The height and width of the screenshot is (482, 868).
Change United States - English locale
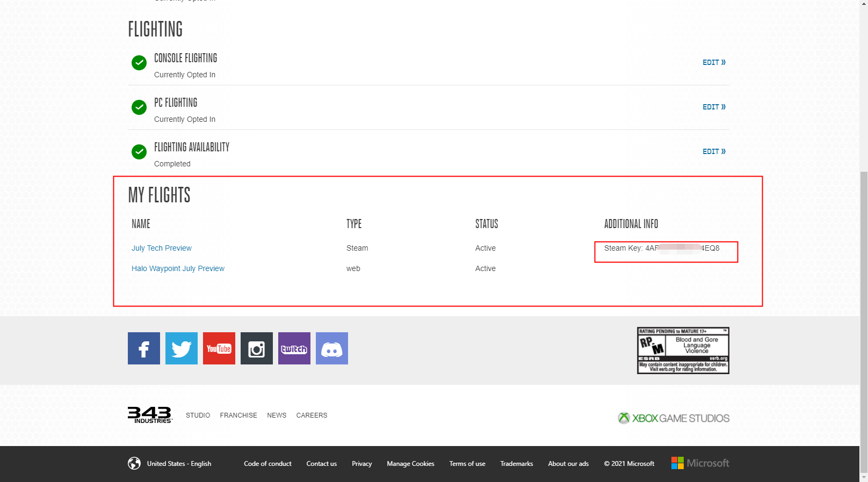(179, 464)
